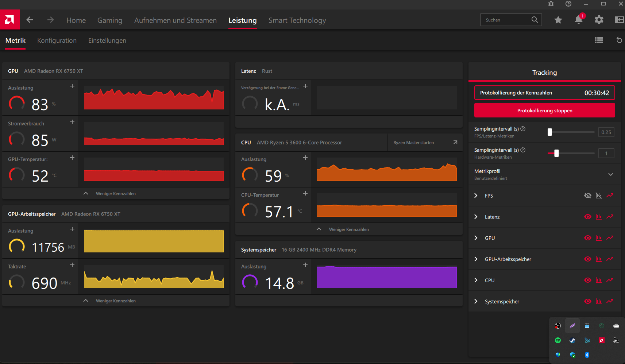Expand the Systemspeicher tracking section
625x364 pixels.
[476, 301]
